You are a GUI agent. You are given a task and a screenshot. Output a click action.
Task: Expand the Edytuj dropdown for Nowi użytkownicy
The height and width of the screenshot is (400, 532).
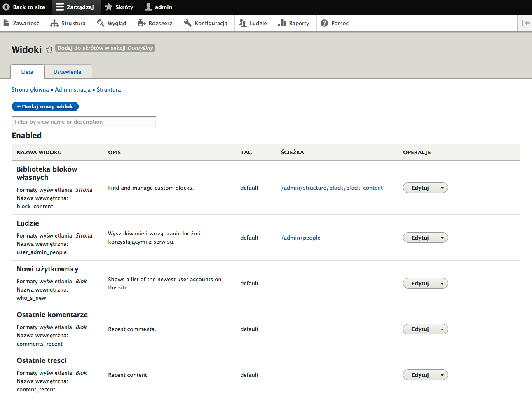[442, 283]
